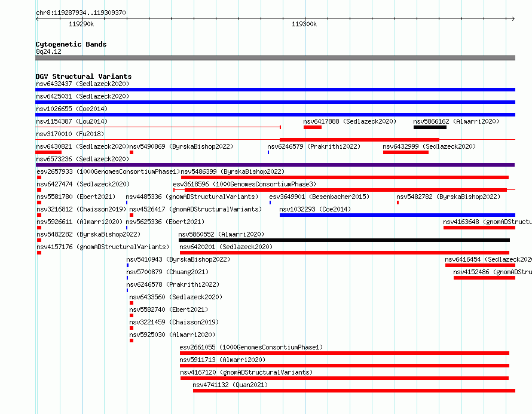The height and width of the screenshot is (414, 532).
Task: Open the nsv1026655 (Coe2014) variant
Action: pyautogui.click(x=72, y=109)
